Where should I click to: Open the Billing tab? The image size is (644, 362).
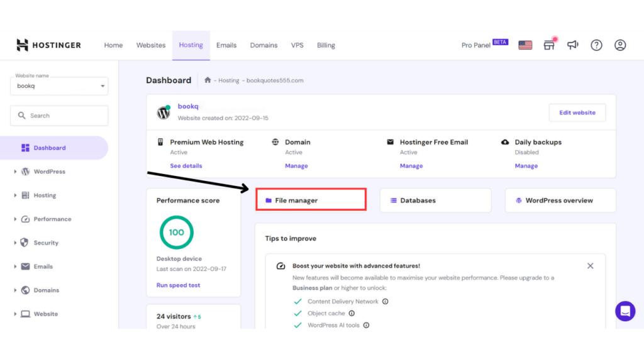pyautogui.click(x=326, y=45)
